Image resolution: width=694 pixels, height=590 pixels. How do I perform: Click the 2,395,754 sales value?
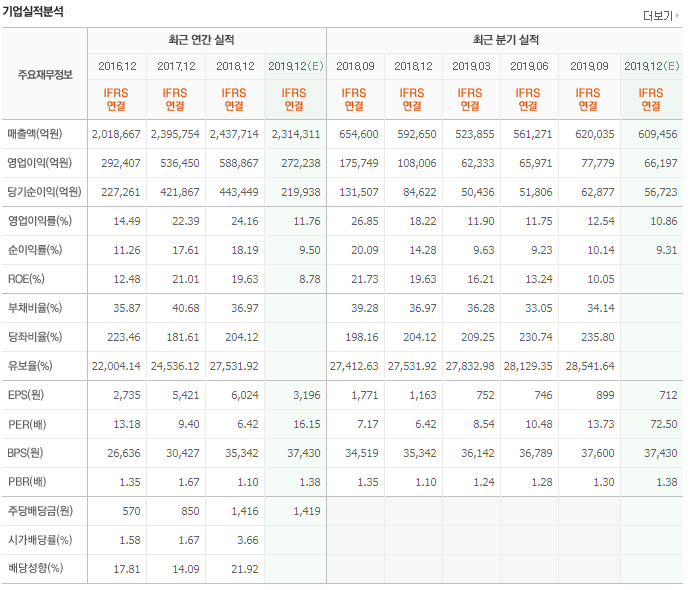175,134
